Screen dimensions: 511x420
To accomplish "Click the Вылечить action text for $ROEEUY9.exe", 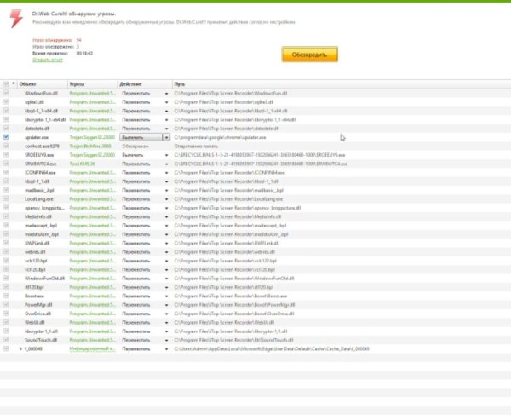I will [x=133, y=155].
